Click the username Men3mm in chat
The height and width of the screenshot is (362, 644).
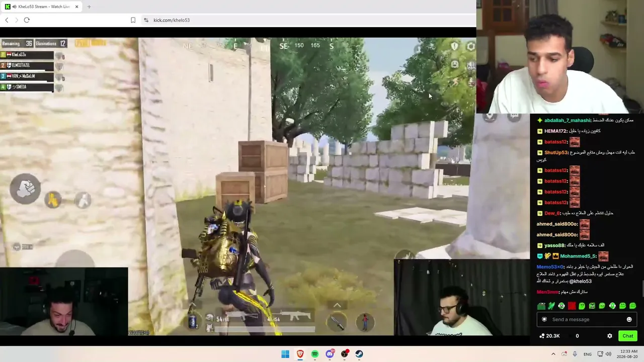(547, 292)
